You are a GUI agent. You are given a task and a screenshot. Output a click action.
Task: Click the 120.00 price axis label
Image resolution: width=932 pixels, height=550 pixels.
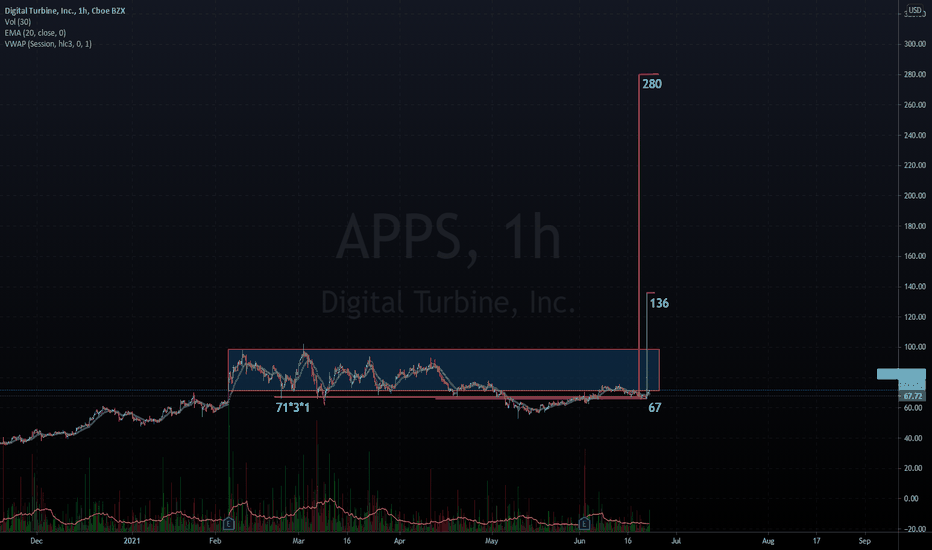click(x=915, y=317)
